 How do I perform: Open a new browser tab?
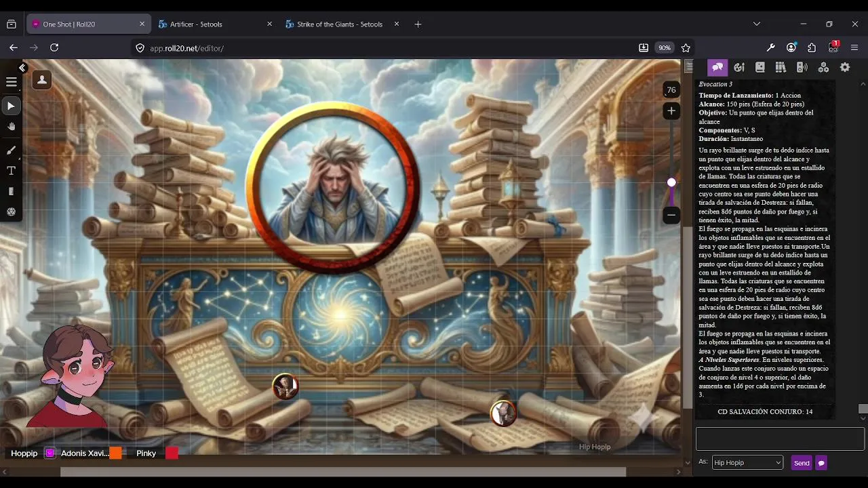click(418, 24)
